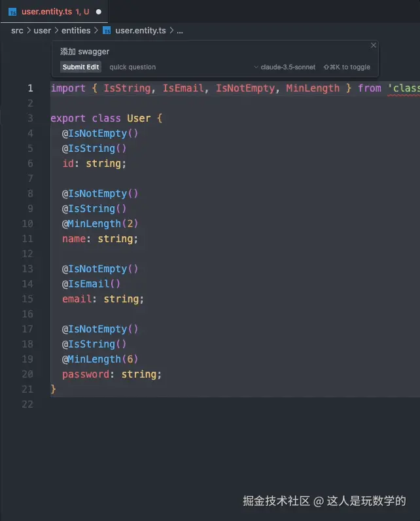
Task: Submit the edit with Submit Edit button
Action: click(80, 67)
